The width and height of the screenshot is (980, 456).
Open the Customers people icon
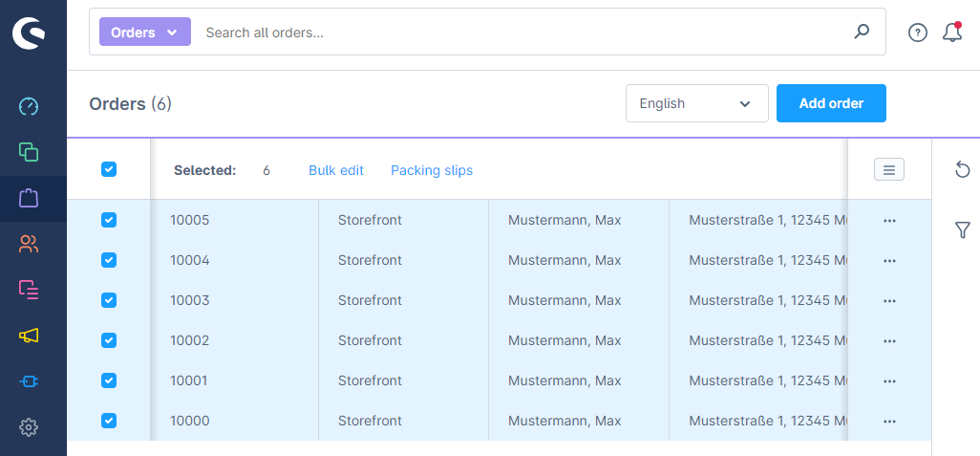pyautogui.click(x=29, y=244)
